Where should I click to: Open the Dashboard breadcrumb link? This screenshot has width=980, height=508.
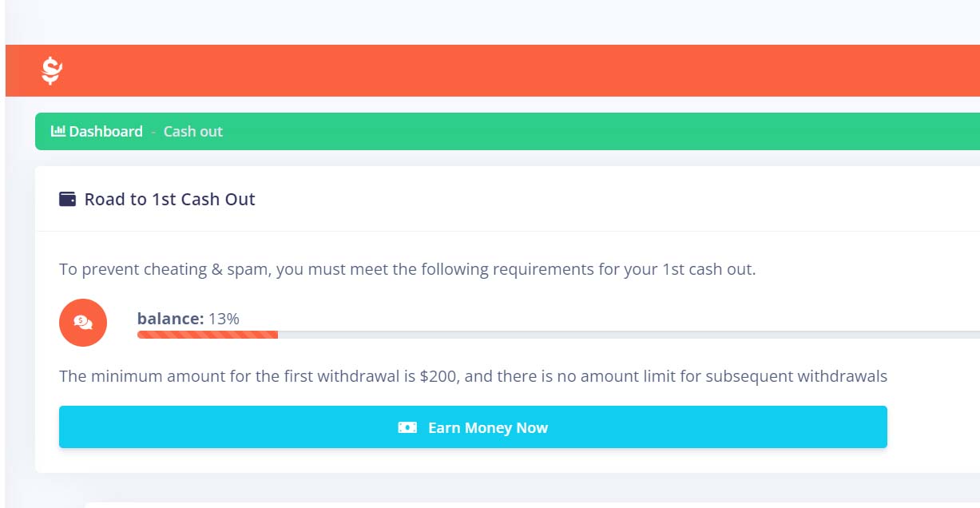point(105,132)
